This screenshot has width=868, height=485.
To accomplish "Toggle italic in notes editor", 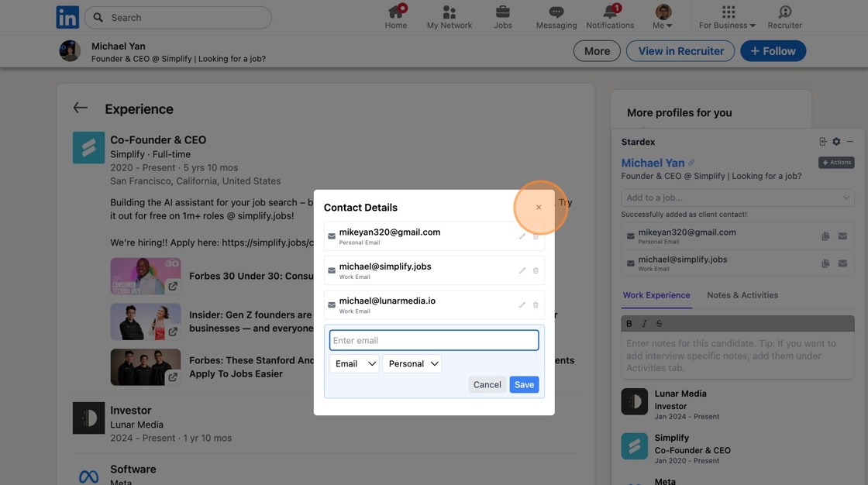I will point(644,323).
